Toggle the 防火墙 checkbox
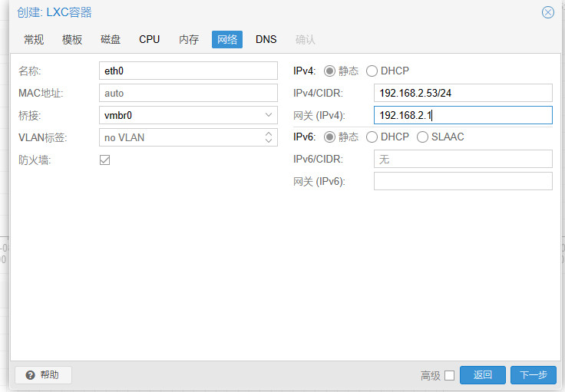The width and height of the screenshot is (565, 392). [x=105, y=160]
